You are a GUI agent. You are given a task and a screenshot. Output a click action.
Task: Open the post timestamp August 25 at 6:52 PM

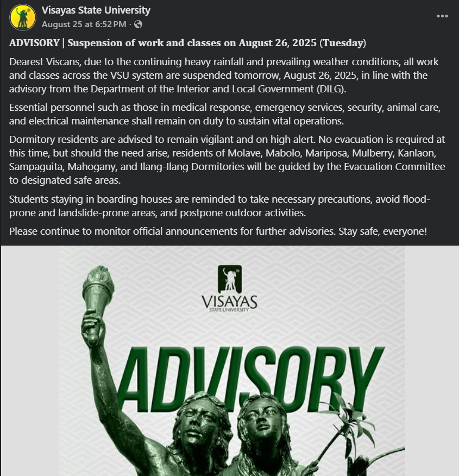pyautogui.click(x=84, y=24)
